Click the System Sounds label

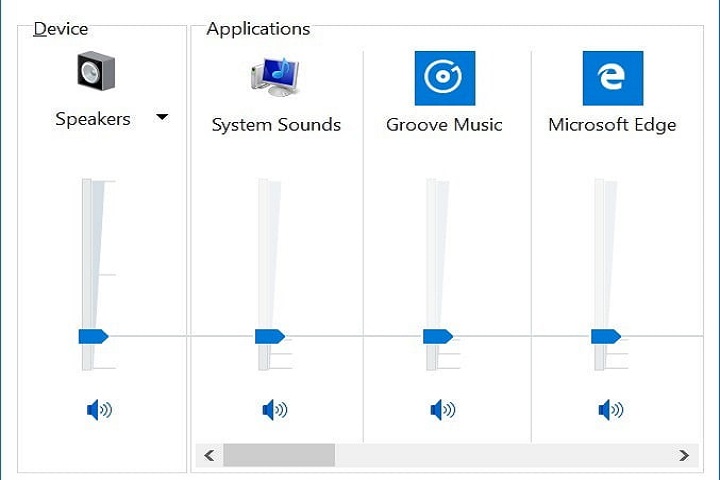[276, 125]
